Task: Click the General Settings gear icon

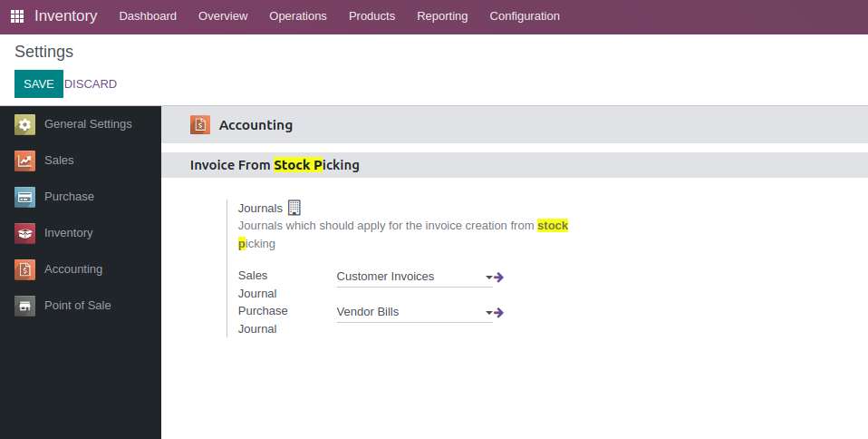Action: (25, 125)
